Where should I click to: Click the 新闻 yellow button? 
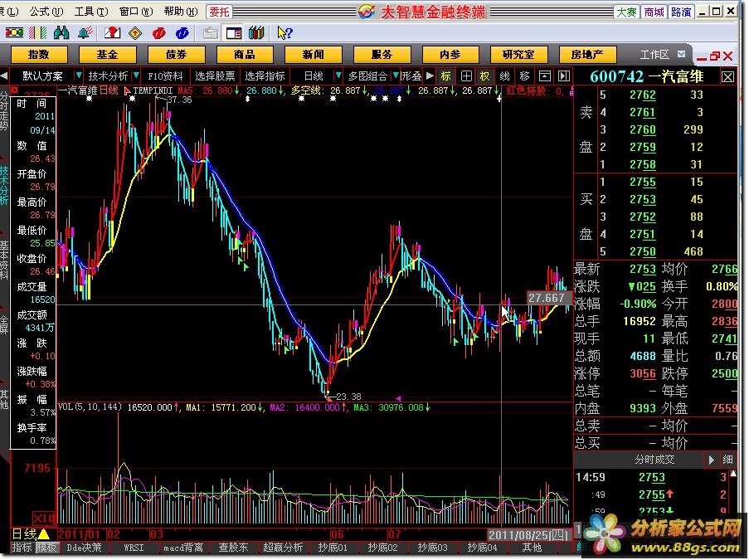[x=313, y=55]
